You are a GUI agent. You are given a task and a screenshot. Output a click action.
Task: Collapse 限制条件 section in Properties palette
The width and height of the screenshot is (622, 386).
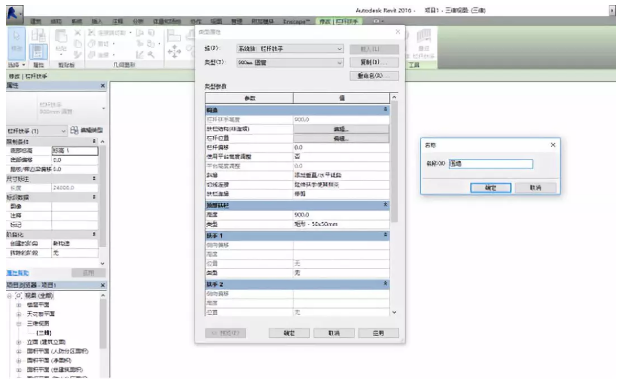point(94,141)
